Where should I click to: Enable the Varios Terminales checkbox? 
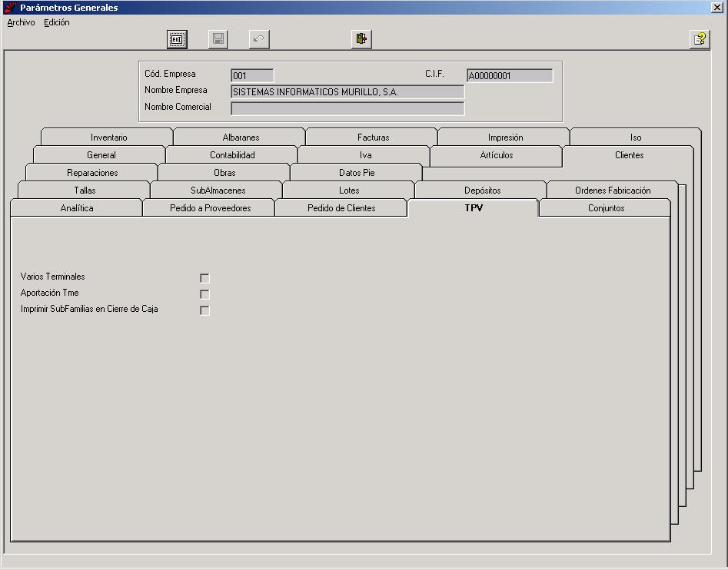point(204,278)
